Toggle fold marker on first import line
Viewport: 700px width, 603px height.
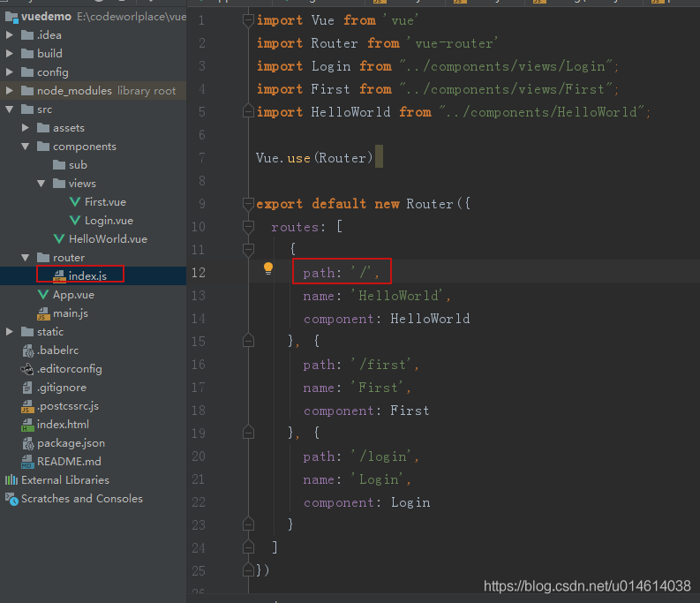pyautogui.click(x=249, y=19)
